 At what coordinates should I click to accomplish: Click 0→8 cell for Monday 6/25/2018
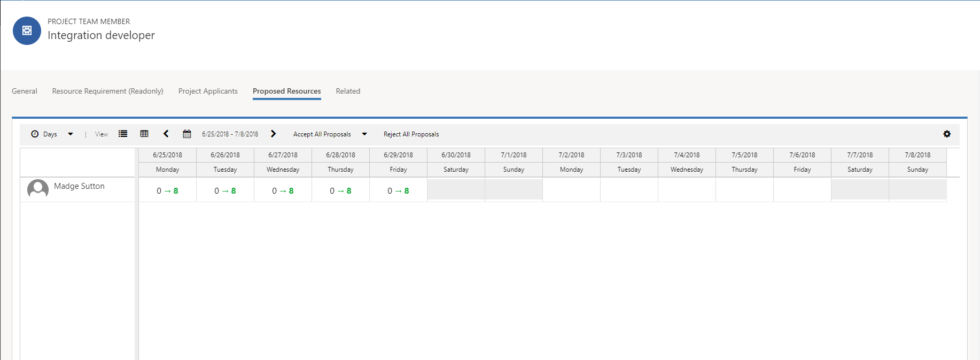tap(167, 190)
